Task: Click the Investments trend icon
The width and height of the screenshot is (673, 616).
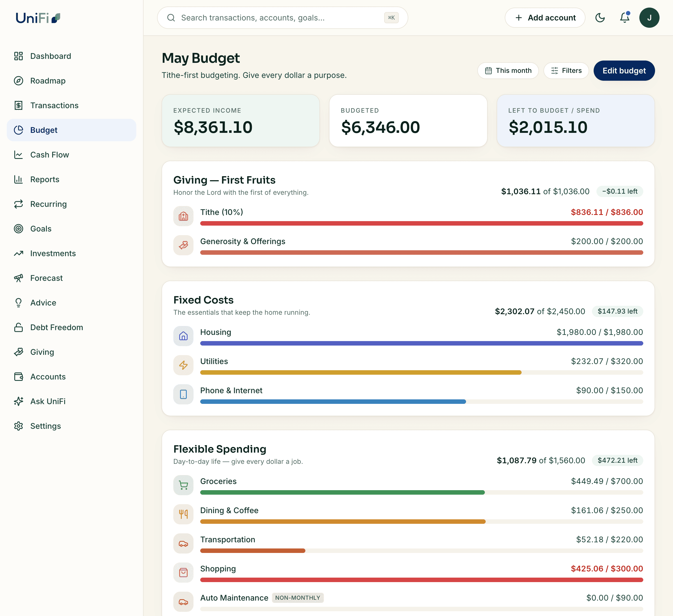Action: click(18, 253)
